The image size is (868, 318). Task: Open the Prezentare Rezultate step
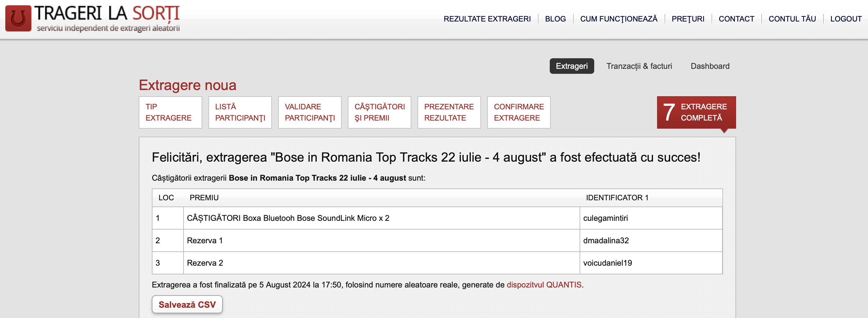[449, 112]
